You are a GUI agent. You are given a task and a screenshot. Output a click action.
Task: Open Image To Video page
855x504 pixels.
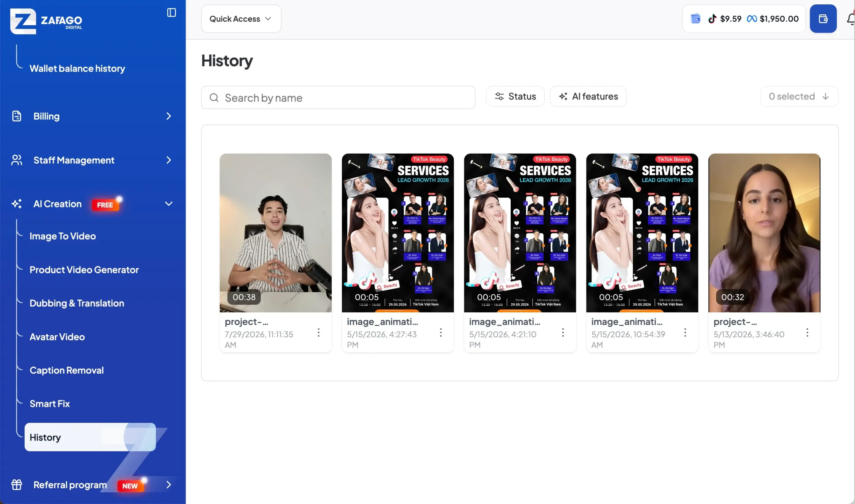63,236
